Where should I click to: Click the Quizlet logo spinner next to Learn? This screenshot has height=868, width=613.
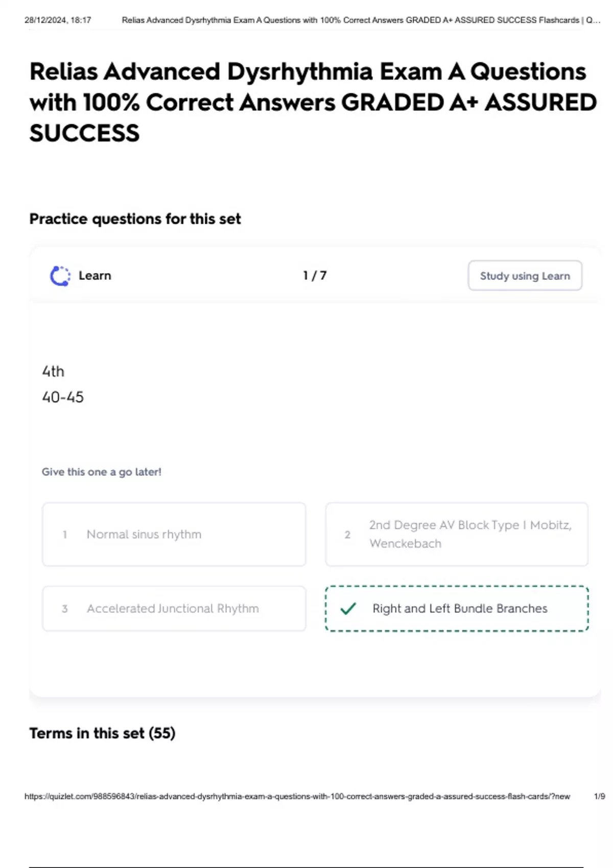pos(60,275)
